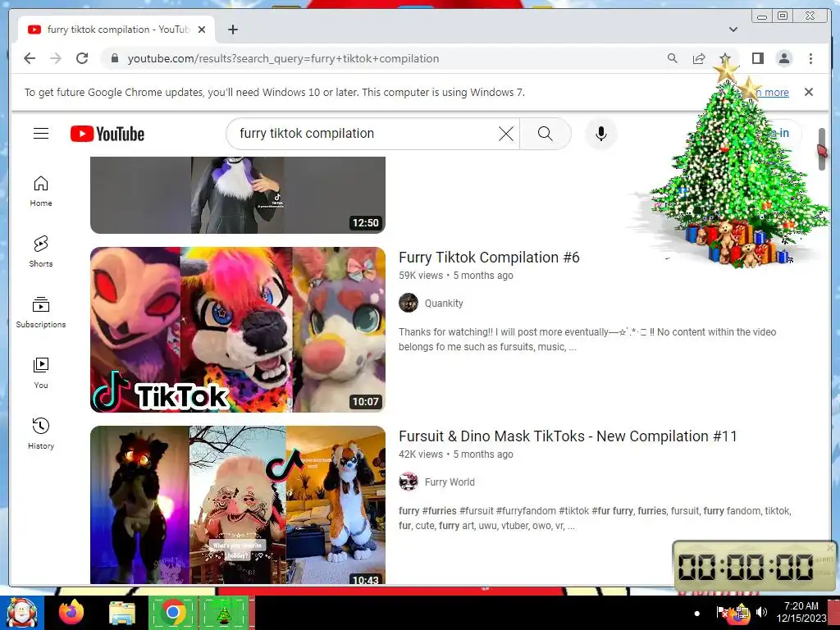Click the YouTube logo
This screenshot has width=840, height=630.
107,134
